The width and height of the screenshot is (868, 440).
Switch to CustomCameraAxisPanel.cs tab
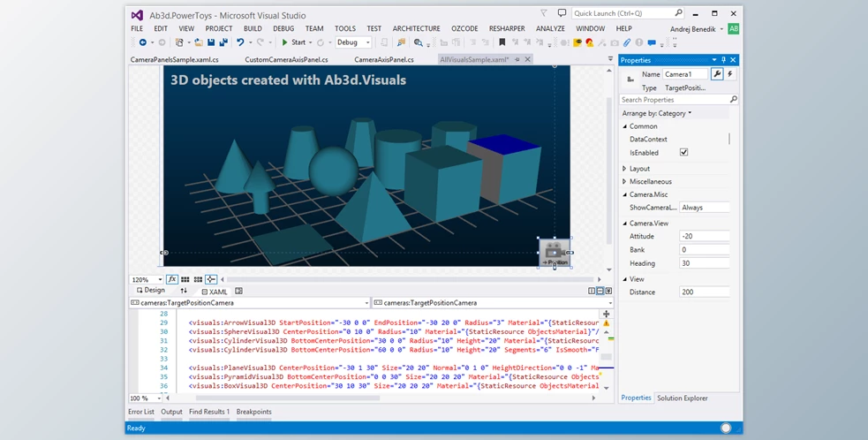(x=286, y=60)
